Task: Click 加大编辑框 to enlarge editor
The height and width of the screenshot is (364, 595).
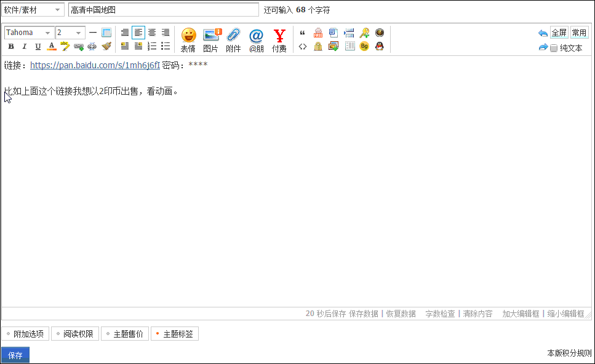Action: pos(521,314)
